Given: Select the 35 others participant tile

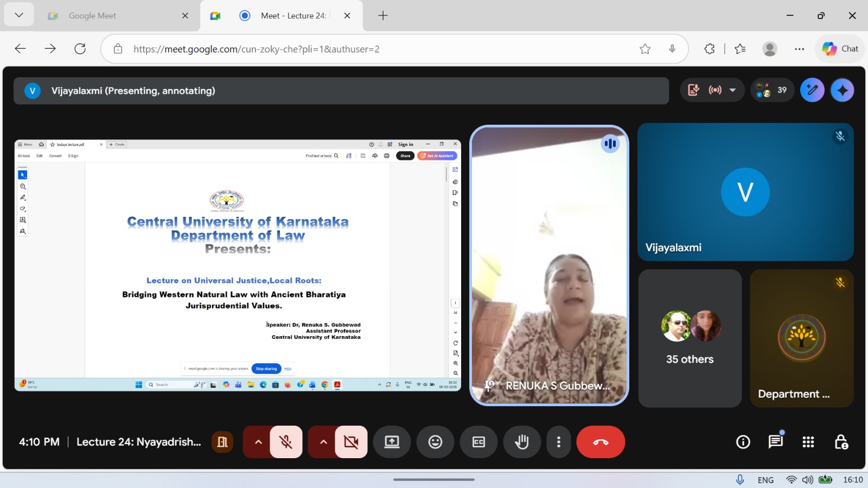Looking at the screenshot, I should [690, 338].
